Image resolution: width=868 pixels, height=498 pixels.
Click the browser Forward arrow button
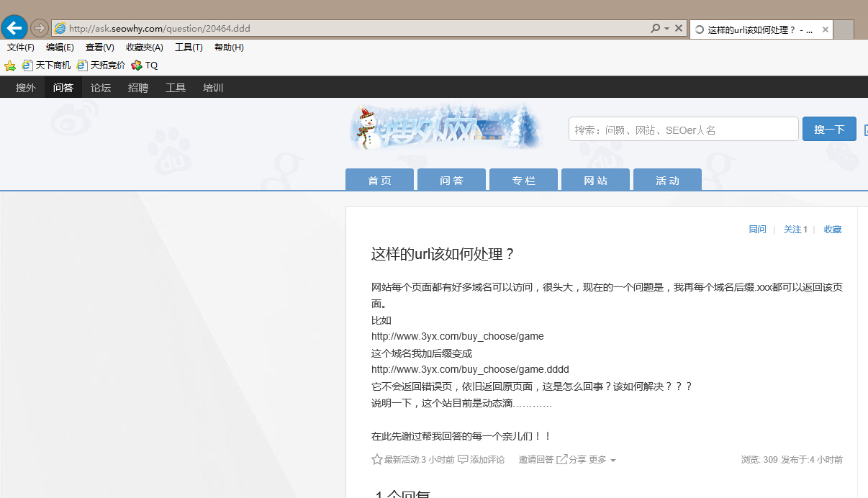click(40, 28)
